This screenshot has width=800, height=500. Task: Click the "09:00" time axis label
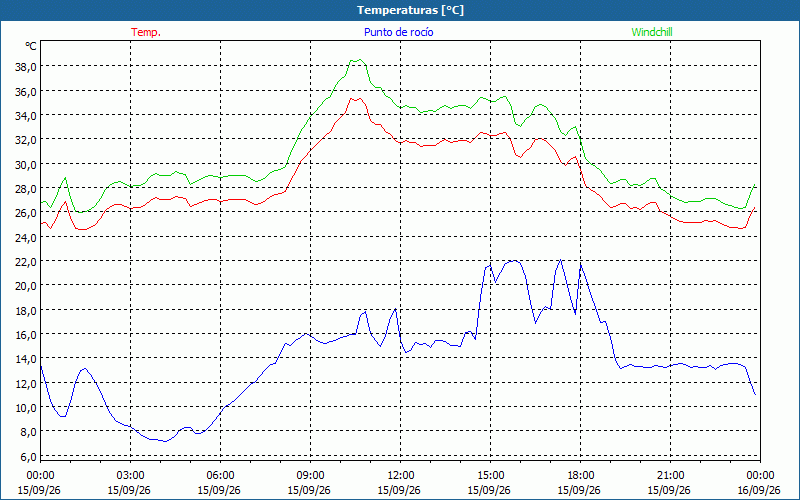point(311,476)
